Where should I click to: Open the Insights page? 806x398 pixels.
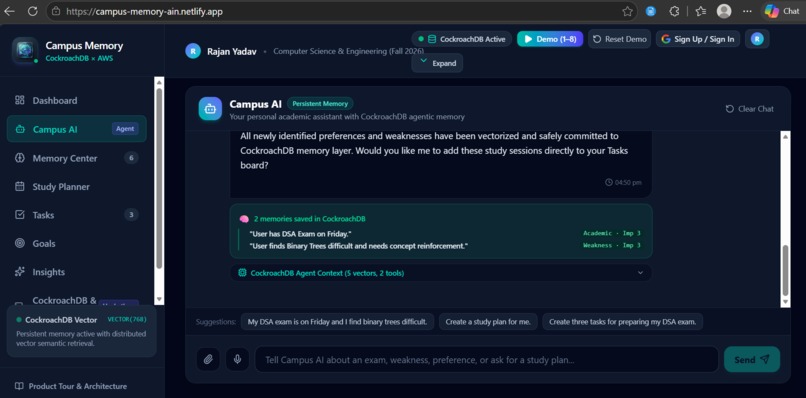point(77,272)
